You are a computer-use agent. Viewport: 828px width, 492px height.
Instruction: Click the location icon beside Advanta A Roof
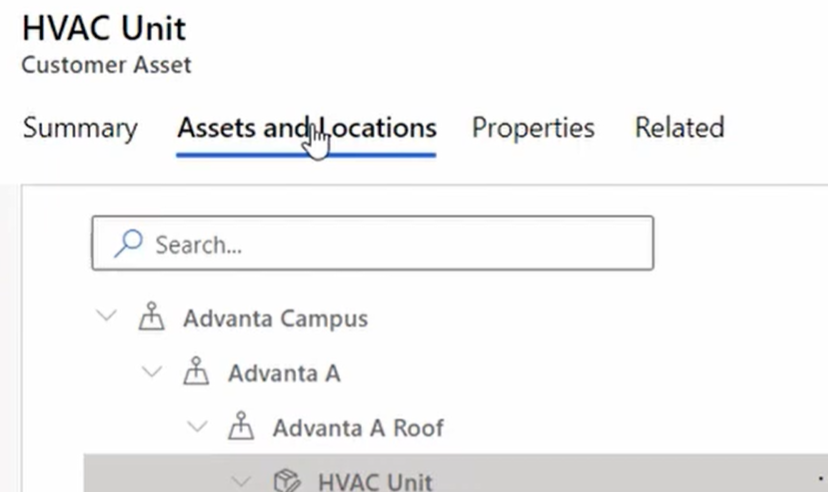click(241, 425)
